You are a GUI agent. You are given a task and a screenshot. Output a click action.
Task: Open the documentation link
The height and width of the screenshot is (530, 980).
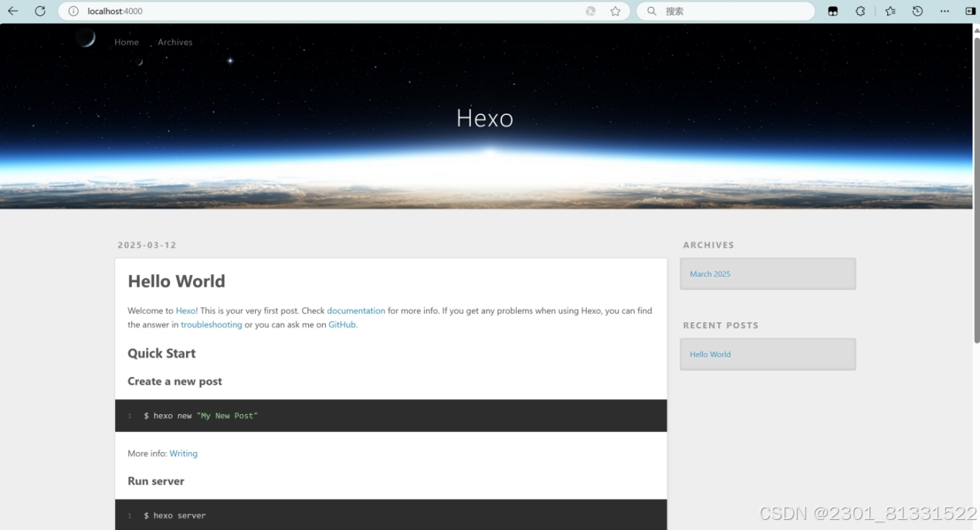(356, 311)
